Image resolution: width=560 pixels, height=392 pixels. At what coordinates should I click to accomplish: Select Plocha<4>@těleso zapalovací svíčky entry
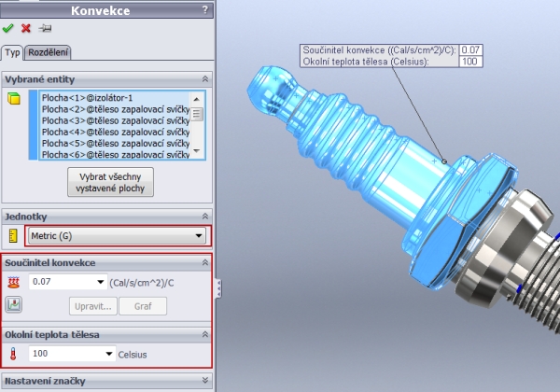pos(116,133)
